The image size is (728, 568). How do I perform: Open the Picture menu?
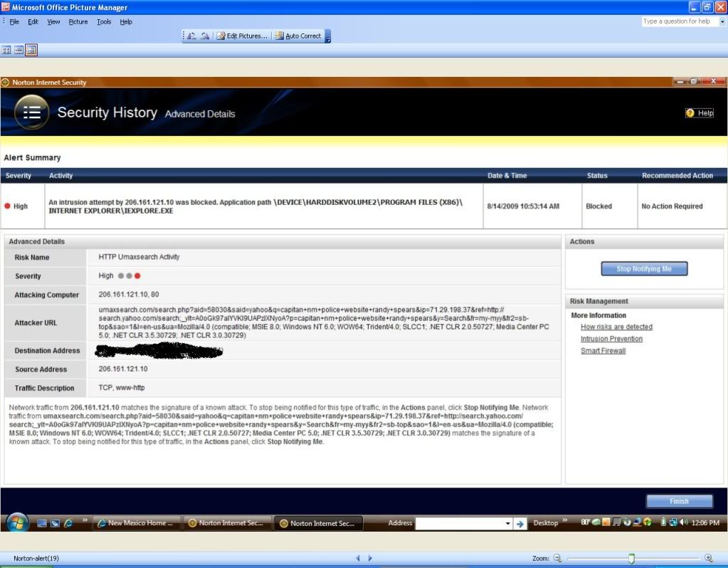pyautogui.click(x=78, y=22)
